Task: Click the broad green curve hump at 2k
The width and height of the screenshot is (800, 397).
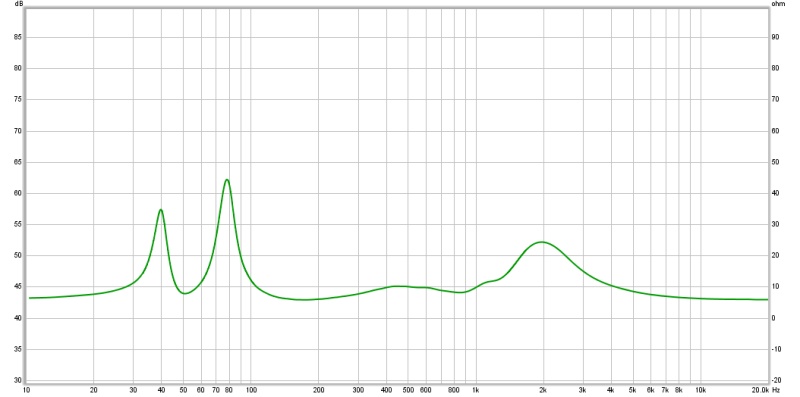Action: 541,242
